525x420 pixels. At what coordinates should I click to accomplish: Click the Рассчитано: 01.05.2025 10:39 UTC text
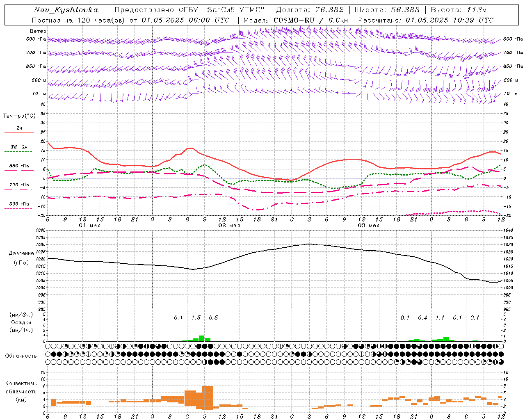(x=426, y=20)
